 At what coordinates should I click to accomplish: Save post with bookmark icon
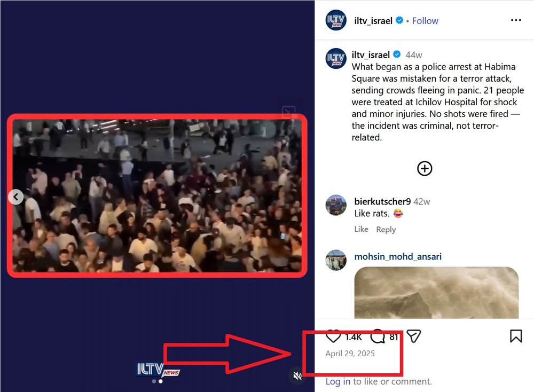click(516, 336)
